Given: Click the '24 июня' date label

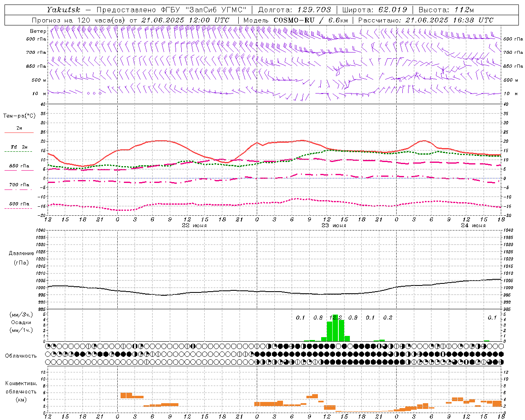Looking at the screenshot, I should coord(473,226).
